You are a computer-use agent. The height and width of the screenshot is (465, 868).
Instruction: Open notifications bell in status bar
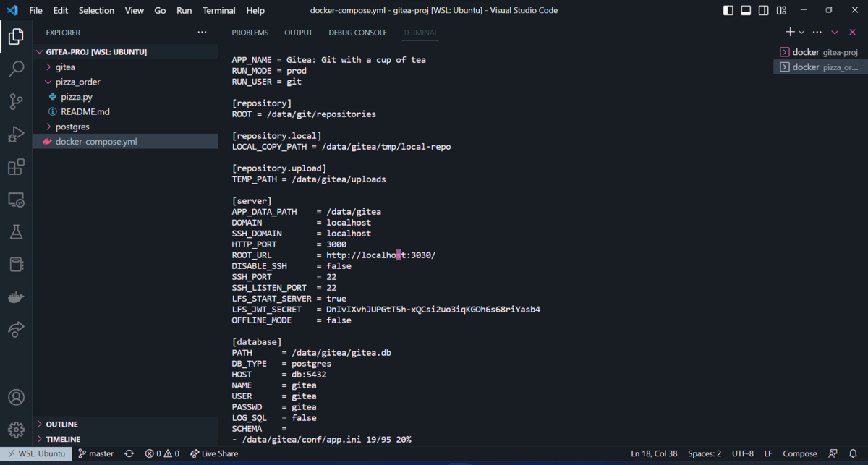[x=854, y=453]
